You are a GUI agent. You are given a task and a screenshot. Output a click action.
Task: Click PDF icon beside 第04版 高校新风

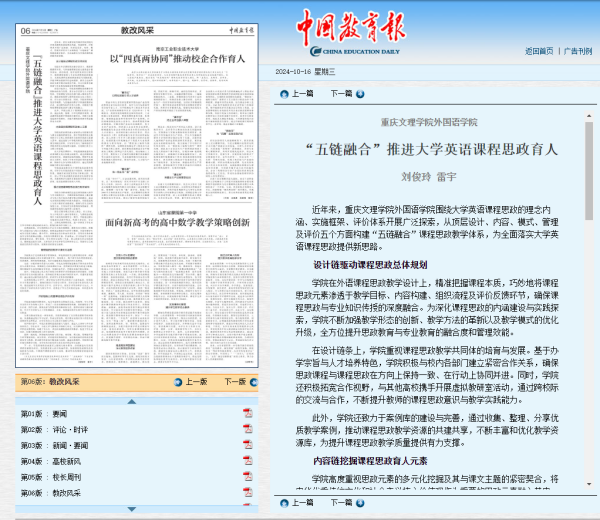coord(246,461)
